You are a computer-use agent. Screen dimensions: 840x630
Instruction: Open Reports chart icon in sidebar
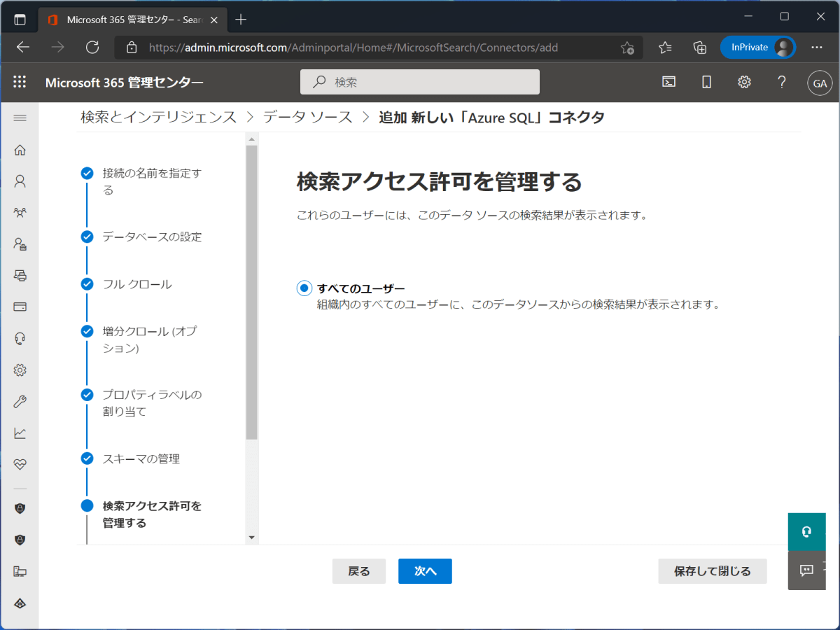tap(20, 433)
